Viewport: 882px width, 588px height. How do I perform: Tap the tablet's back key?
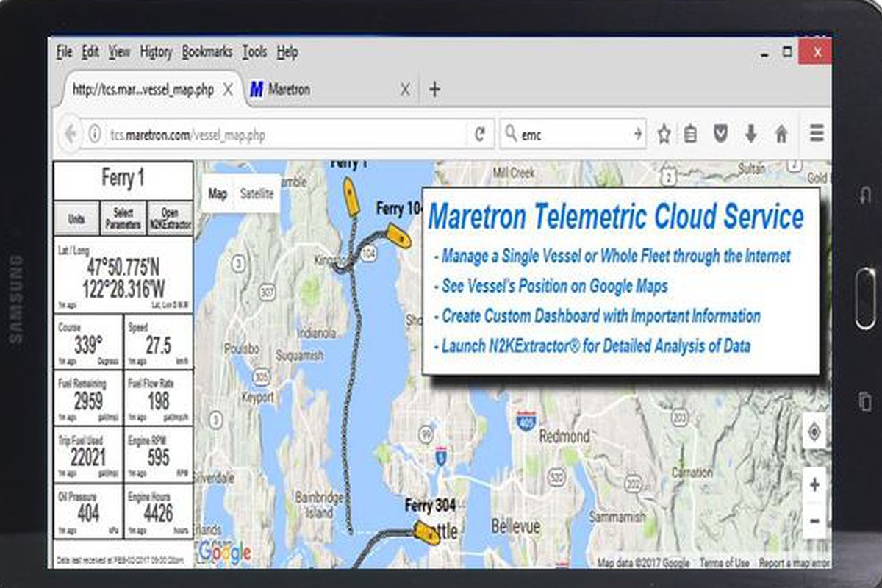tap(865, 196)
